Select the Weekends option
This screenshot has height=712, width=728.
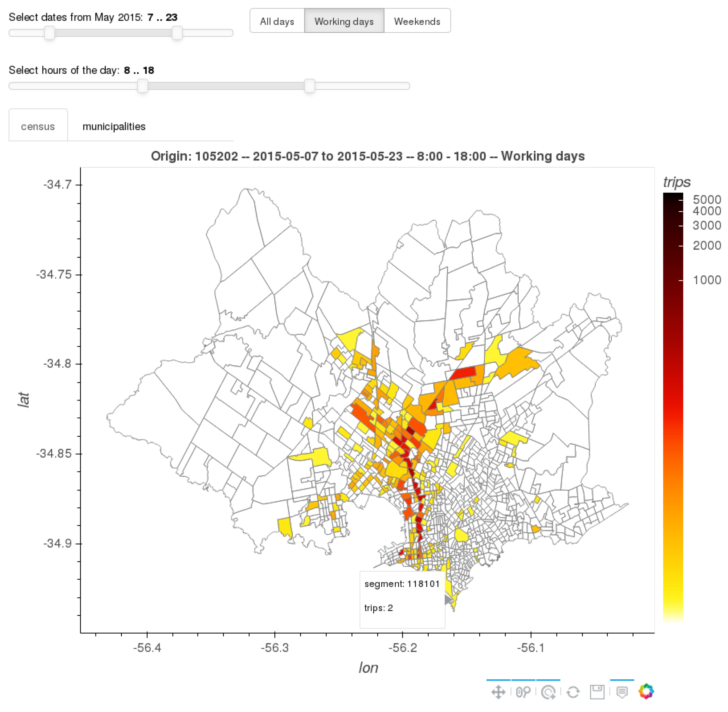click(417, 21)
